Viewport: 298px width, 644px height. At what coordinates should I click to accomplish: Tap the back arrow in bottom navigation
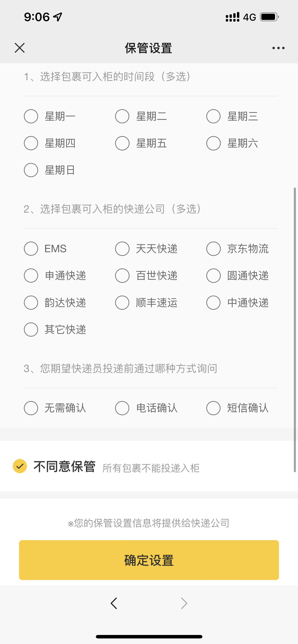pyautogui.click(x=114, y=603)
